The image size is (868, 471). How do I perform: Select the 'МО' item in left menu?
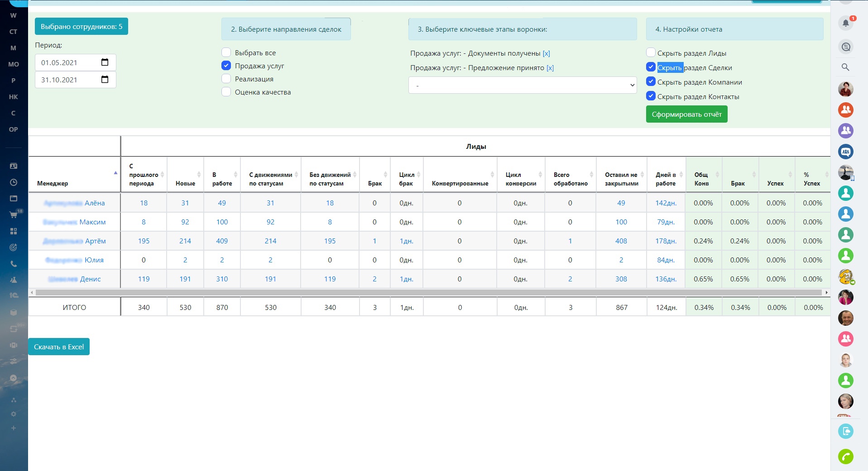tap(14, 64)
